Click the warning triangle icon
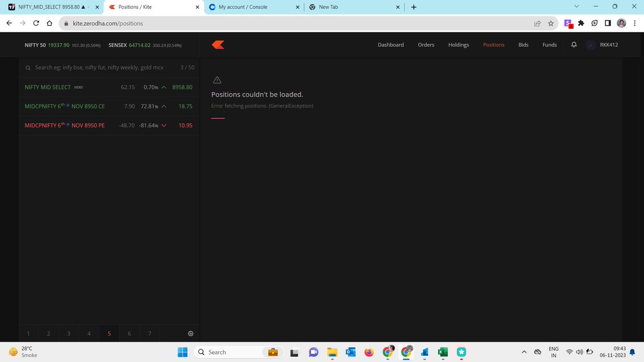The height and width of the screenshot is (362, 644). pyautogui.click(x=217, y=80)
